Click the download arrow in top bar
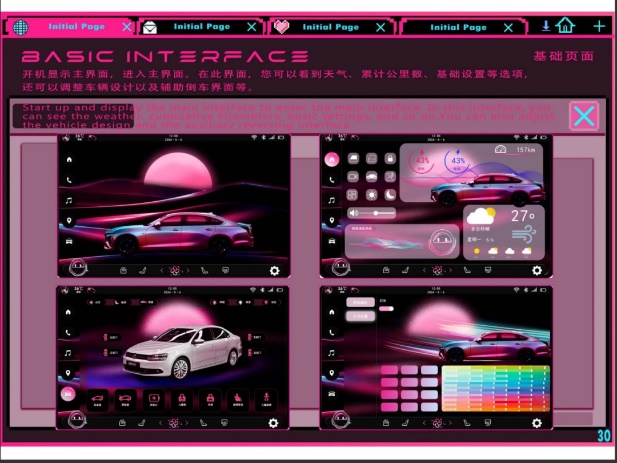This screenshot has width=617, height=463. (x=546, y=26)
